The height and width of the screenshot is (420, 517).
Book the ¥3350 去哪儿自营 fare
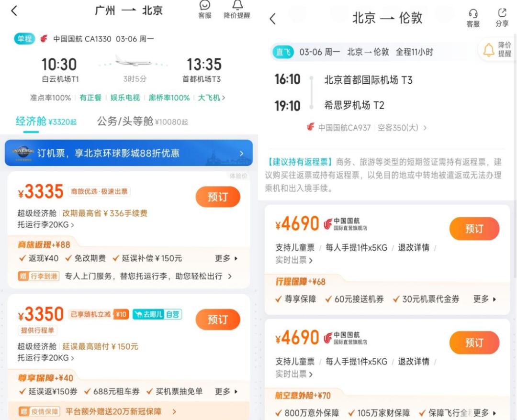tap(218, 319)
